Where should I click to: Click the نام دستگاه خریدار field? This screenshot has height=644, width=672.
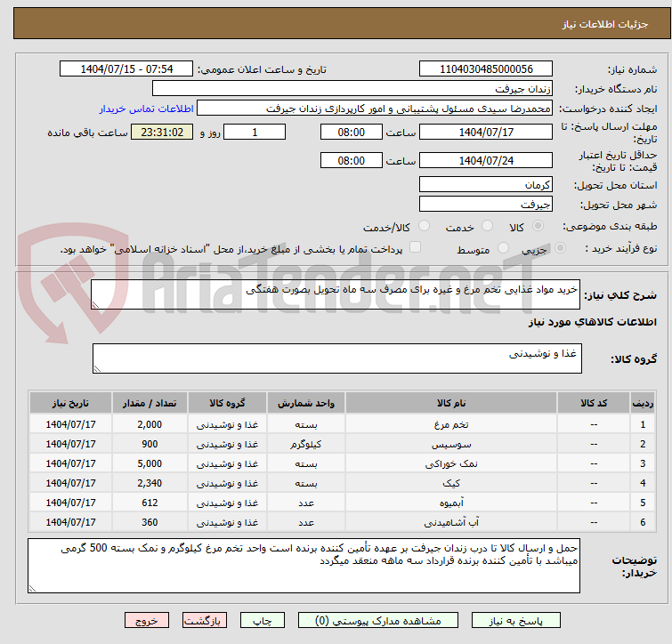pos(352,89)
